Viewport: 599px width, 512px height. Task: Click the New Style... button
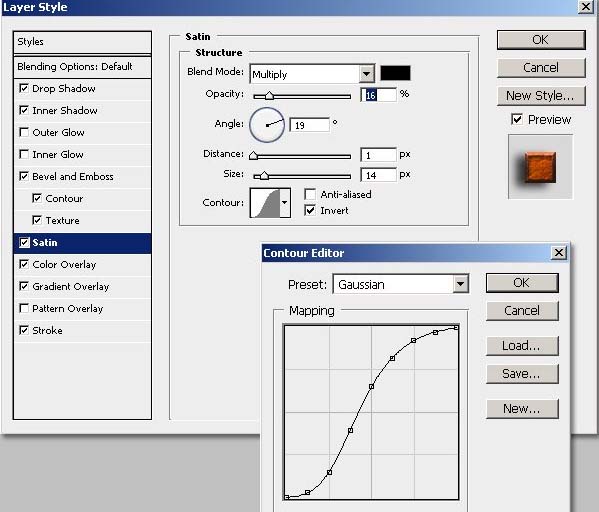pyautogui.click(x=541, y=96)
